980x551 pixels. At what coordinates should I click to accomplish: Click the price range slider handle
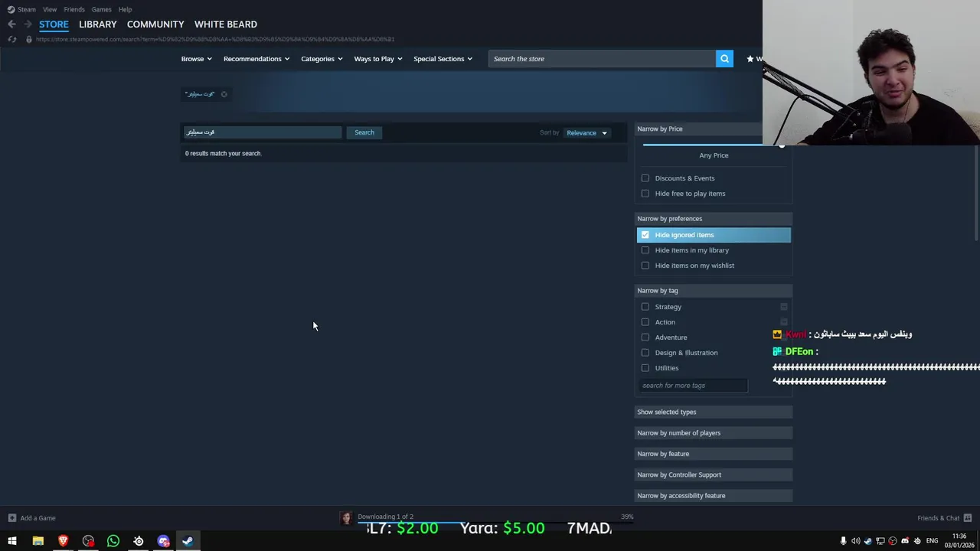(781, 145)
